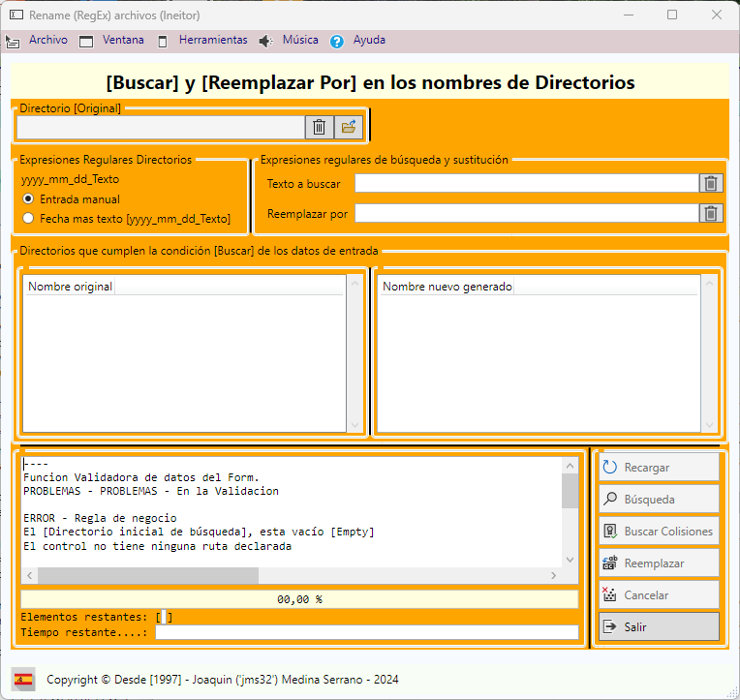Open the Herramientas menu
Screen dimensions: 740x700
(213, 40)
